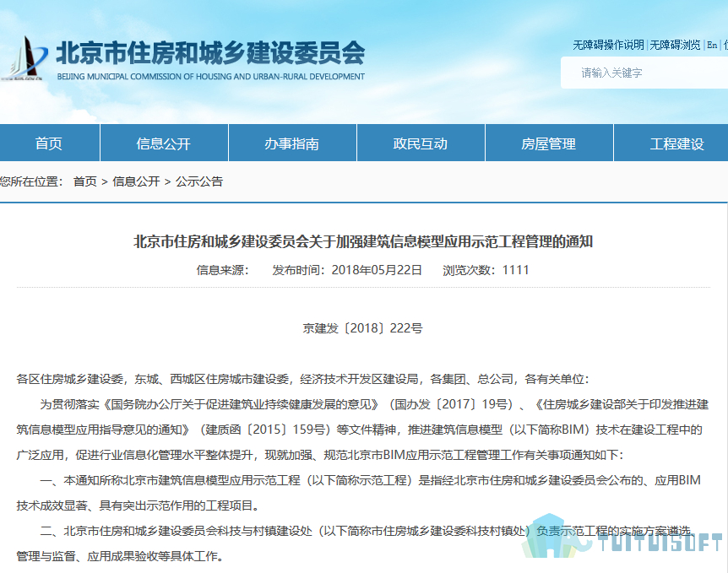Click the 公示公告 breadcrumb link

coord(199,181)
